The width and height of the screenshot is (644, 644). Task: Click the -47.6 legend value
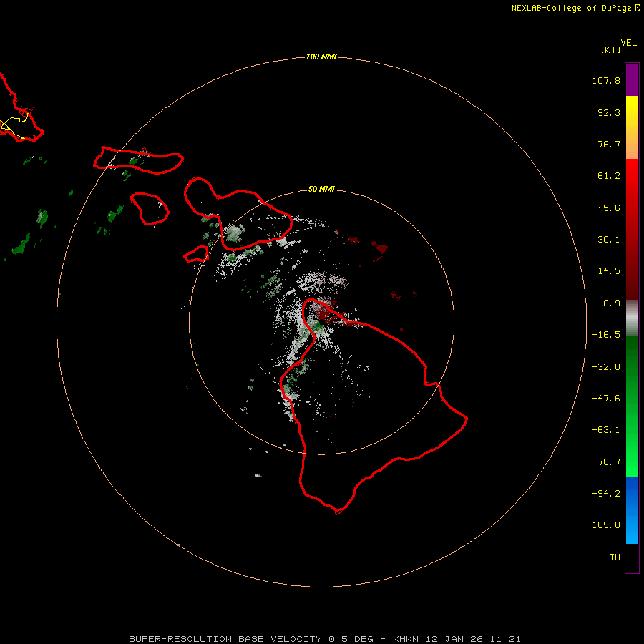(x=606, y=399)
